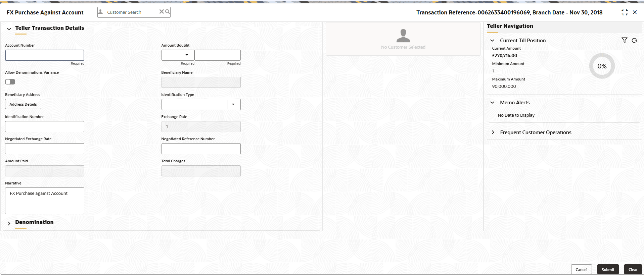Click the Amount Paid field
Screen dimensions: 644x275
(45, 171)
